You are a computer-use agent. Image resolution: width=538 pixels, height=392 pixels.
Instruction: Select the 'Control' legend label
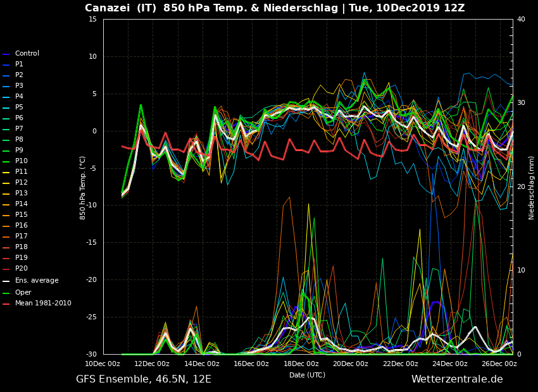click(27, 54)
